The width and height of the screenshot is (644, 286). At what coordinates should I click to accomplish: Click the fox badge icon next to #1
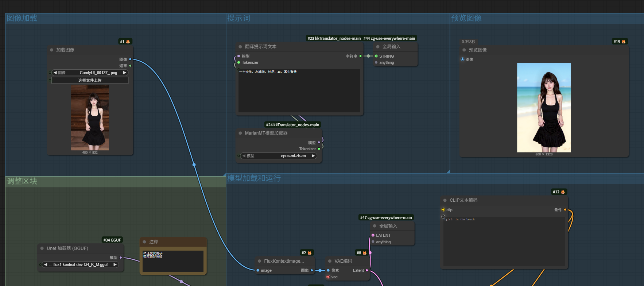coord(128,42)
